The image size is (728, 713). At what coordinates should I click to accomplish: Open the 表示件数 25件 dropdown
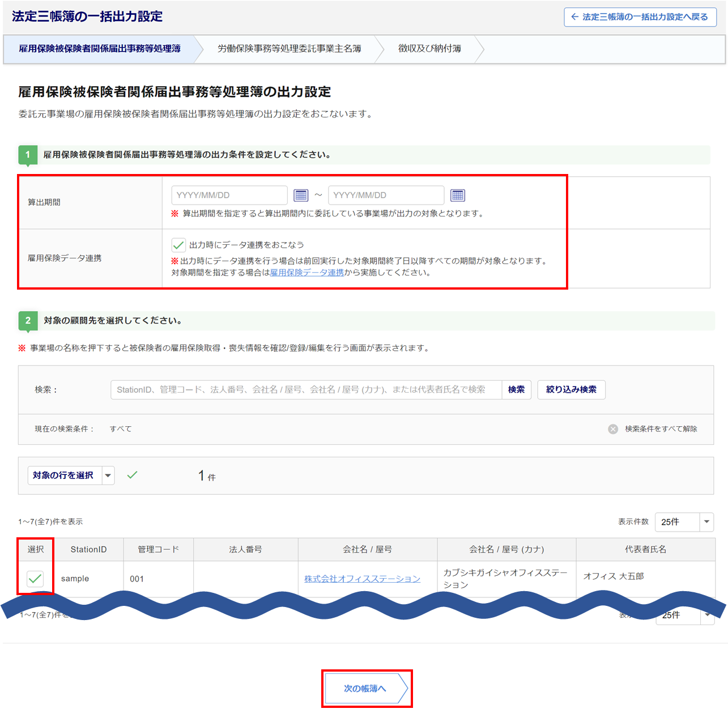684,522
